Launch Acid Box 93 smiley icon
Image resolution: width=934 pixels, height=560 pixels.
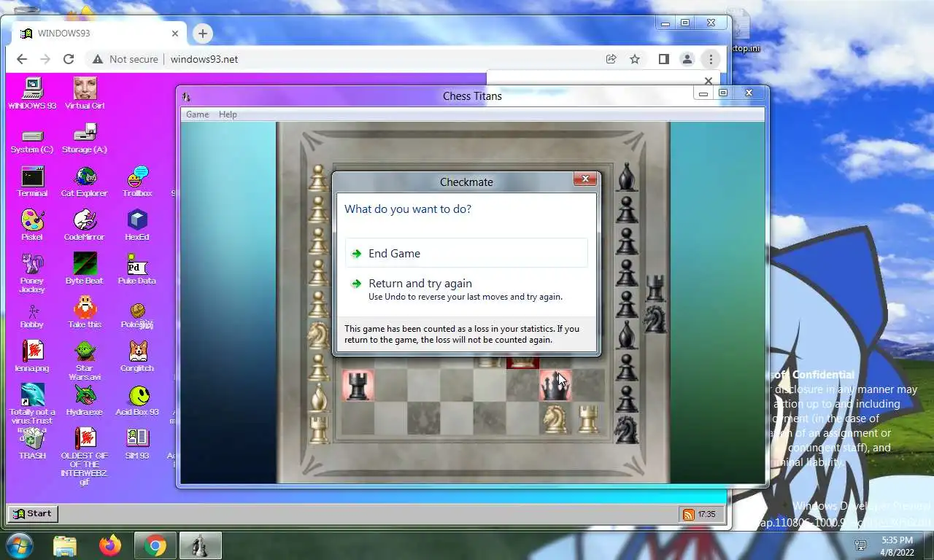pos(137,400)
